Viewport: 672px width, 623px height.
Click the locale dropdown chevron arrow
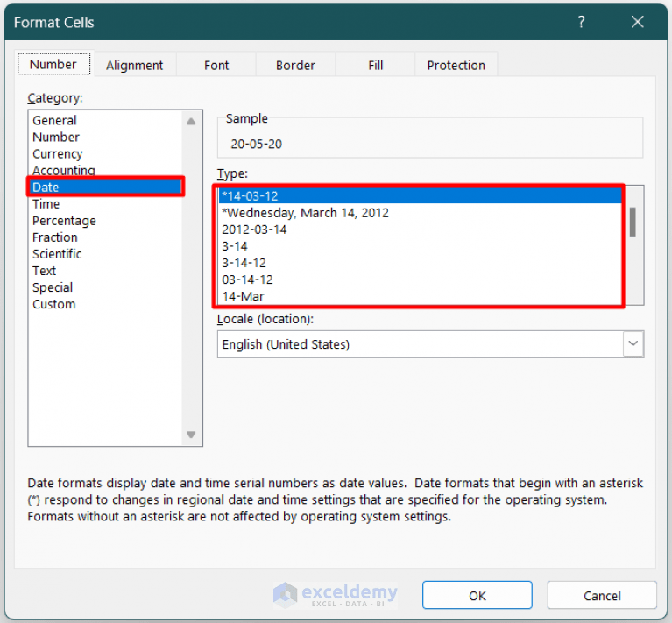click(633, 343)
